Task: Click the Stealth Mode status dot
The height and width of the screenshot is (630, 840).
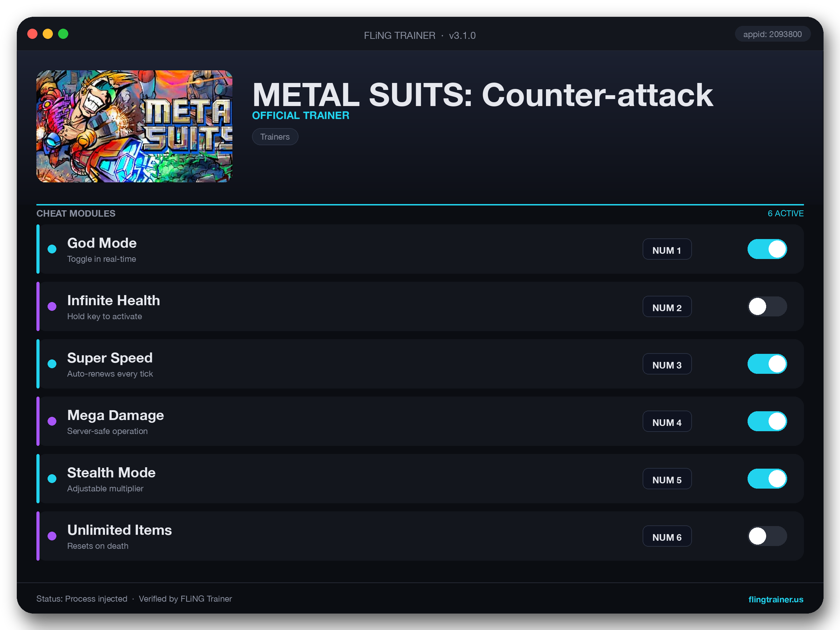Action: [x=52, y=478]
